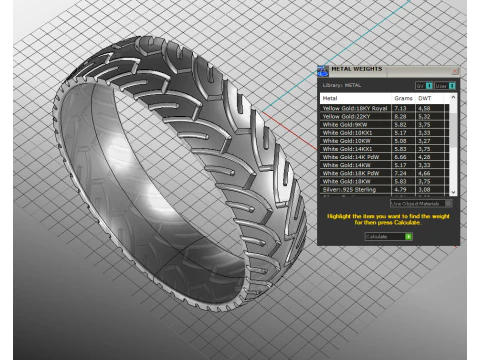Click the 5.32 DWT value
Screen dimensions: 480x360
(x=424, y=116)
